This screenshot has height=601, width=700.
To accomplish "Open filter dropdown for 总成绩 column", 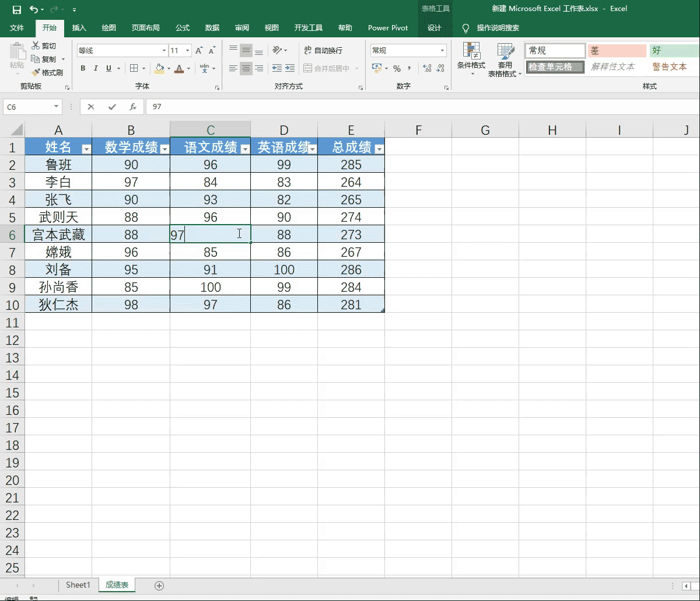I will 379,149.
